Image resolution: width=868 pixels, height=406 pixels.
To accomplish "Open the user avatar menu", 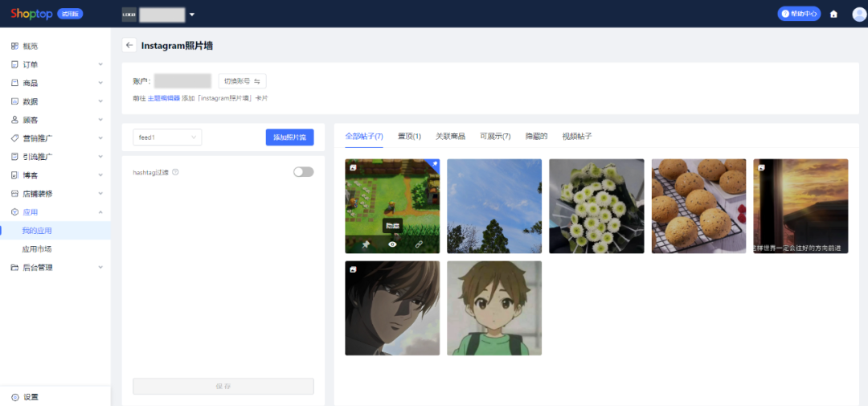I will (x=859, y=14).
